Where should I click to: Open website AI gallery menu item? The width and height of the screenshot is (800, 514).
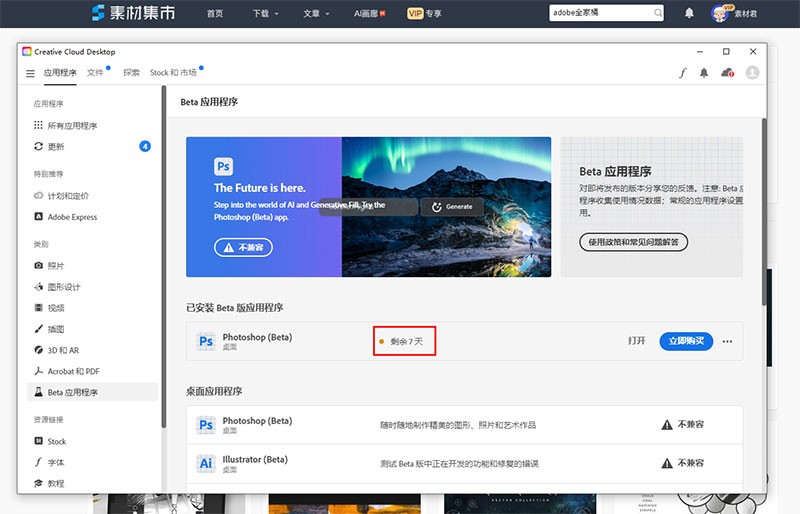tap(369, 14)
